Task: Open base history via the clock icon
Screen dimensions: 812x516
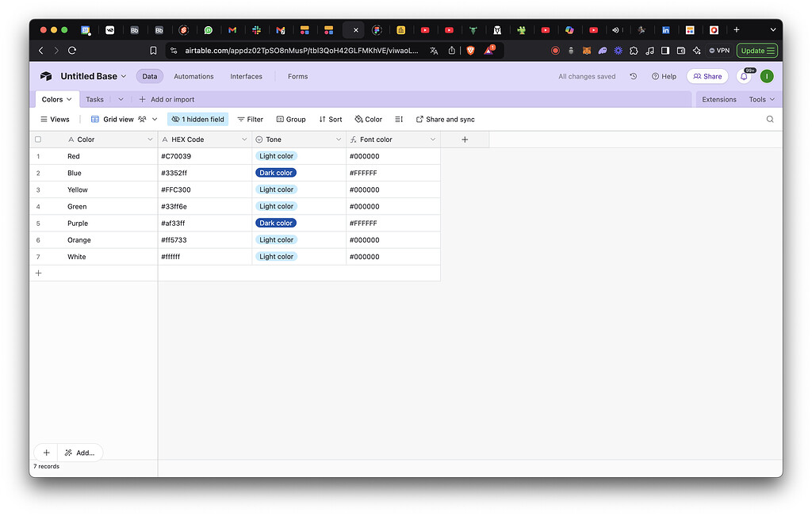Action: 632,76
